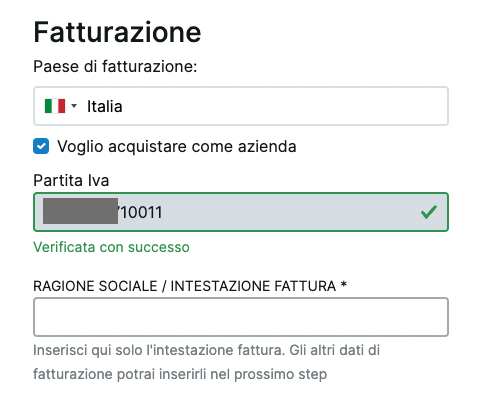Click the Partita Iva field label
This screenshot has width=486, height=419.
71,180
